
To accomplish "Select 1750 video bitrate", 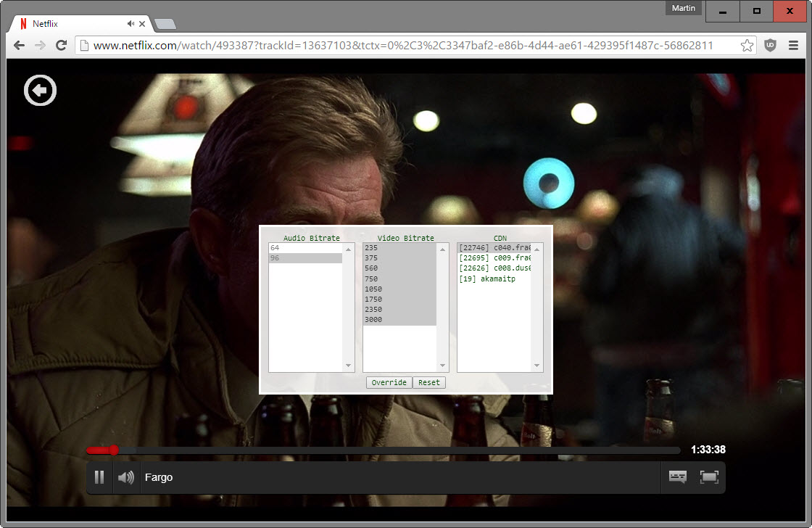I will point(399,300).
